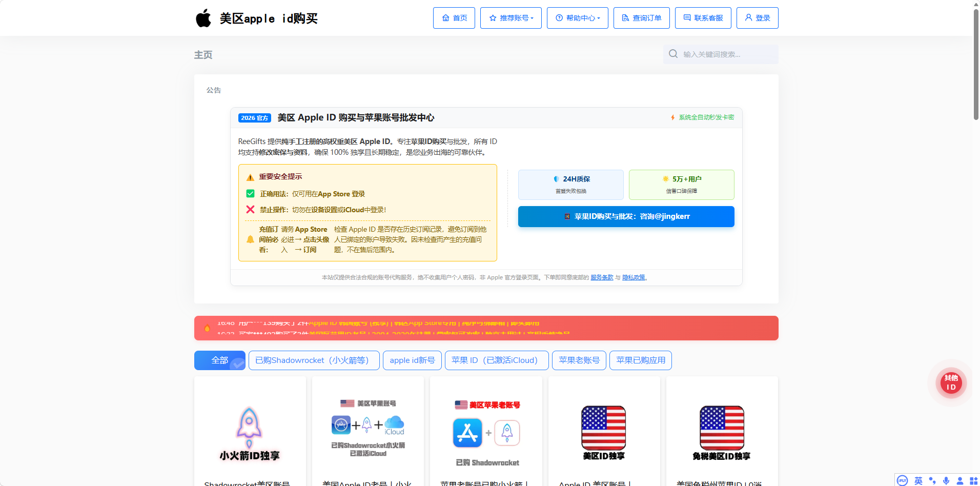Open the 隐私政策 link
This screenshot has height=486, width=980.
point(634,277)
